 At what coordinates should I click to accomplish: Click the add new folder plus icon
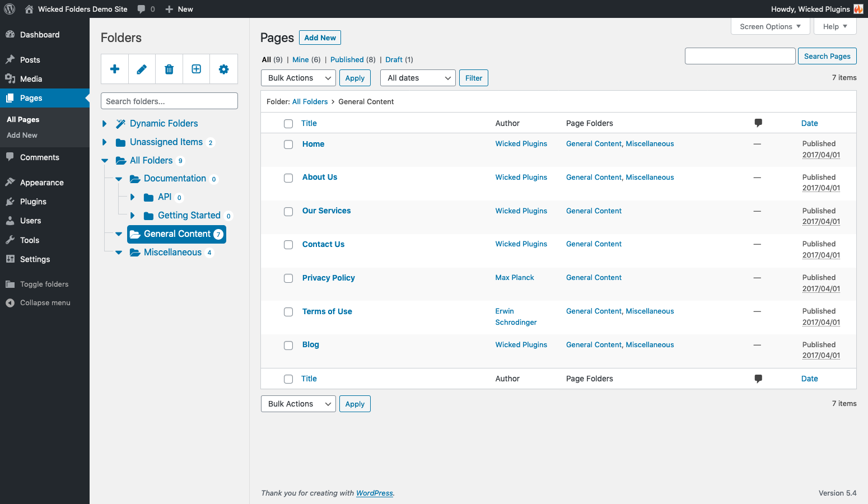pyautogui.click(x=115, y=69)
